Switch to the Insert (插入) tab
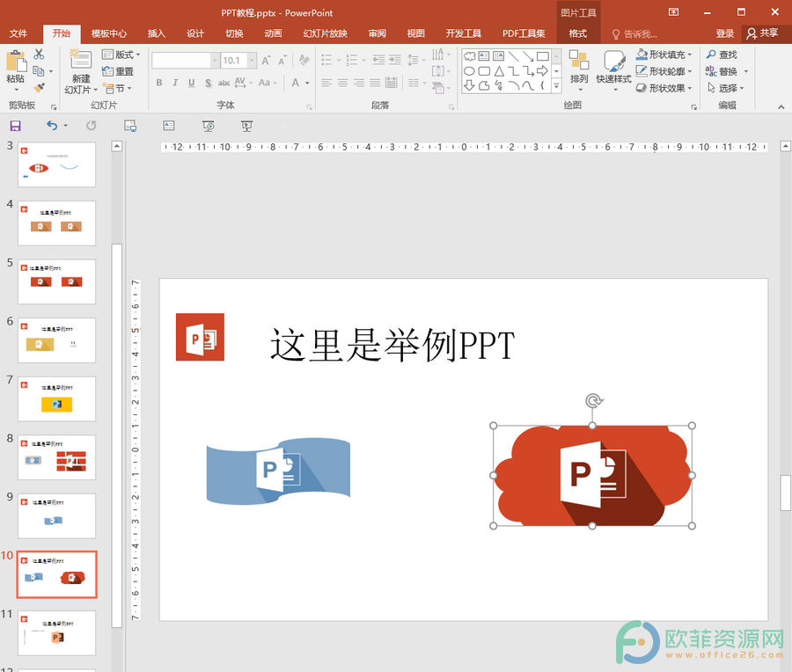Screen dimensions: 792x672 tap(156, 33)
